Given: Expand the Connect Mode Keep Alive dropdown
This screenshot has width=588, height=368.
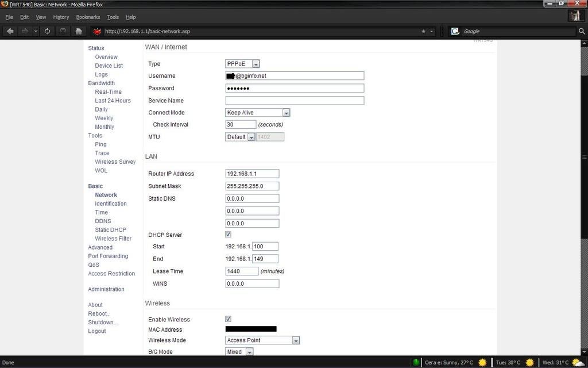Looking at the screenshot, I should click(x=257, y=113).
